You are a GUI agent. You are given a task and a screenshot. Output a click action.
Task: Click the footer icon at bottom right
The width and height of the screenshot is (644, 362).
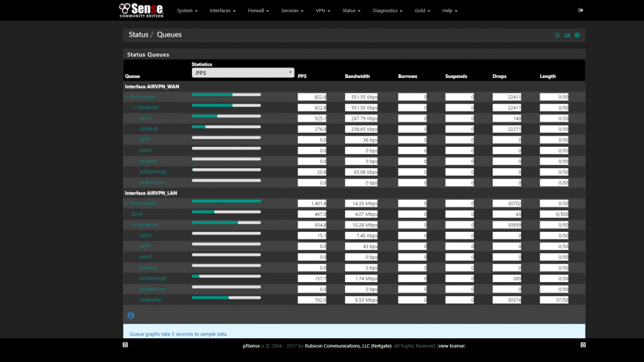(x=583, y=345)
